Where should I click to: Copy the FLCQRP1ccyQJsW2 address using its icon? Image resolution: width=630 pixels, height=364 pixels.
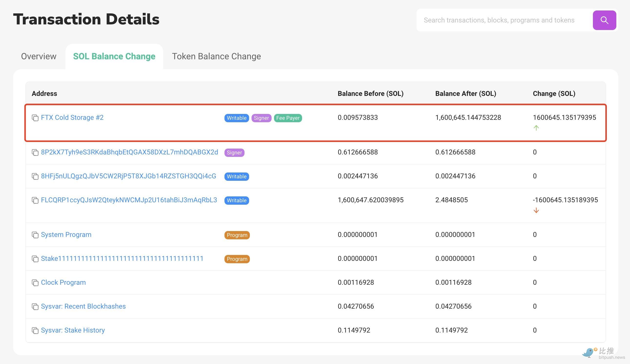point(35,200)
